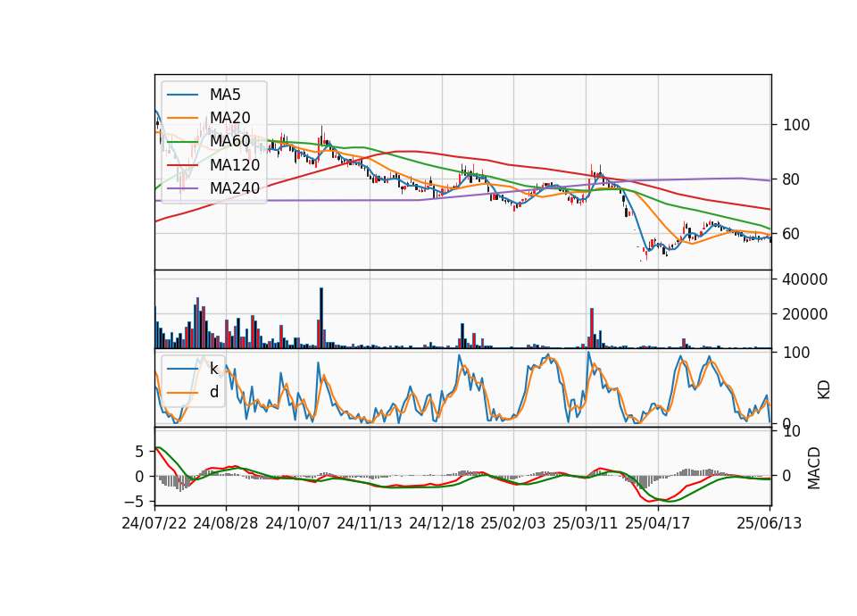Click the date label 25/03/11
The height and width of the screenshot is (616, 857).
coord(586,523)
